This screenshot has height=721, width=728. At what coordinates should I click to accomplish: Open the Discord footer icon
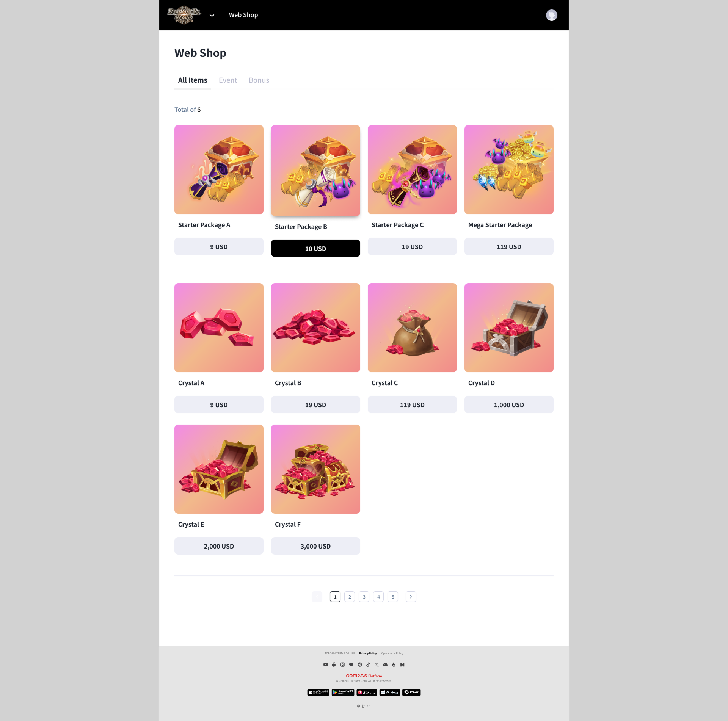pyautogui.click(x=385, y=665)
